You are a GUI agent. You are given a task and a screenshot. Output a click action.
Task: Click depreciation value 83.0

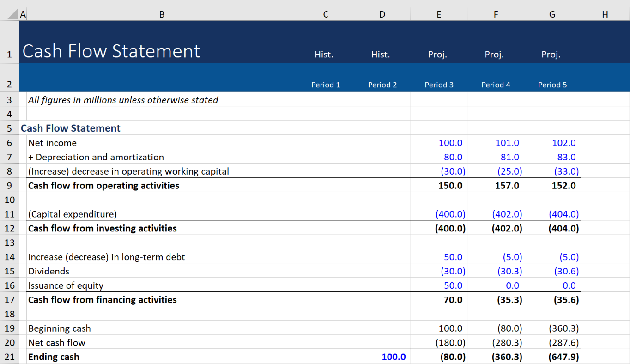coord(566,157)
